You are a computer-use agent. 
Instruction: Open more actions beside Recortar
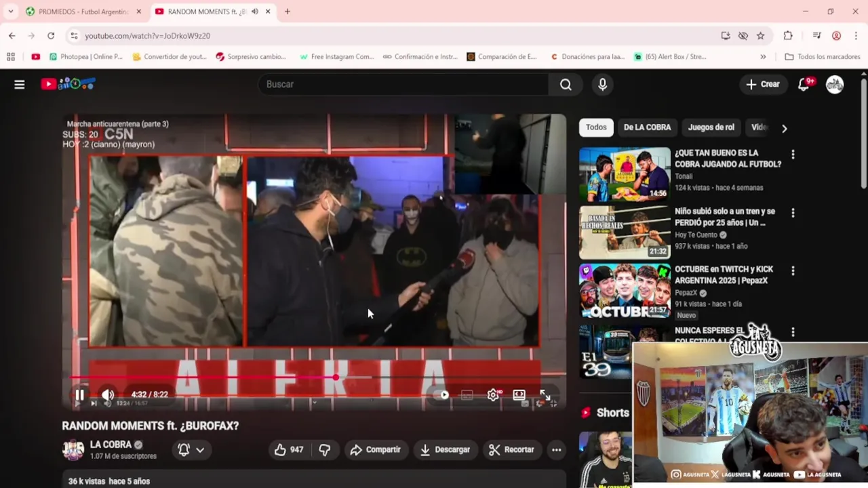556,449
